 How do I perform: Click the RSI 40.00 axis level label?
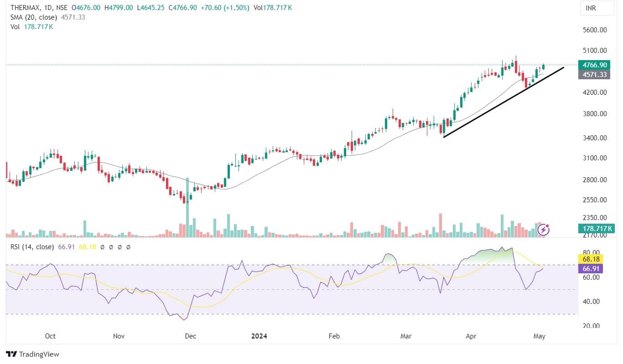click(592, 301)
